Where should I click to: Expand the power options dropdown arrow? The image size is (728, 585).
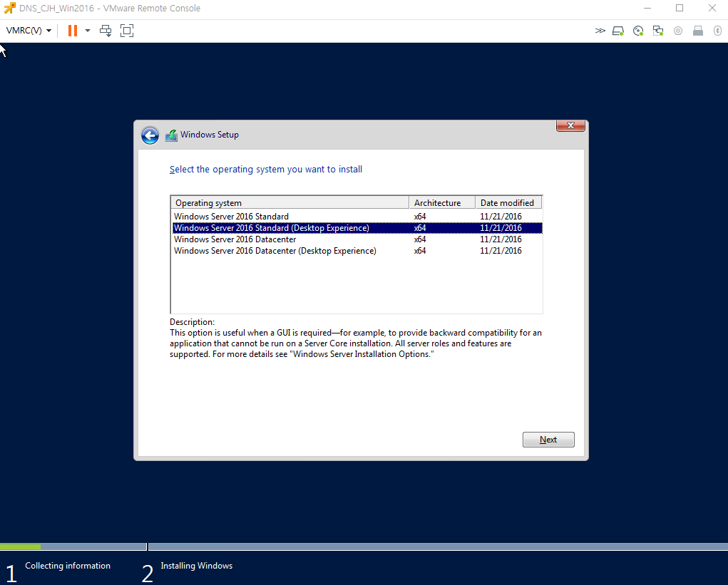pos(87,31)
